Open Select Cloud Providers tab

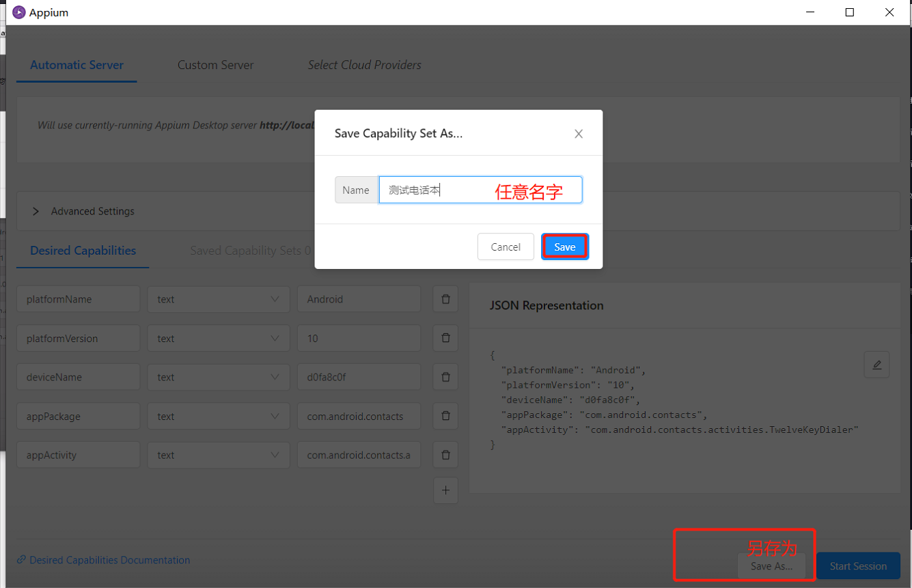[x=364, y=65]
